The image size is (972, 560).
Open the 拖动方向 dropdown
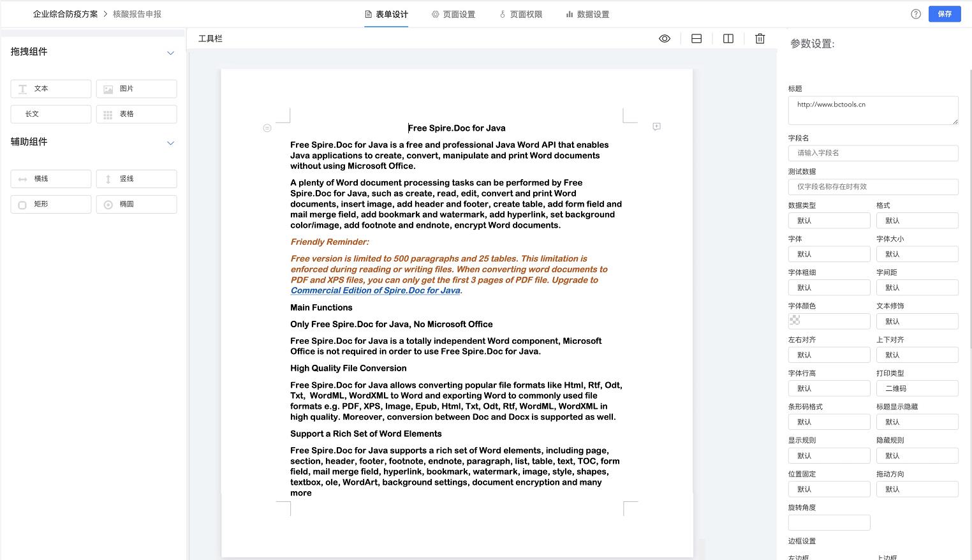[x=917, y=489]
